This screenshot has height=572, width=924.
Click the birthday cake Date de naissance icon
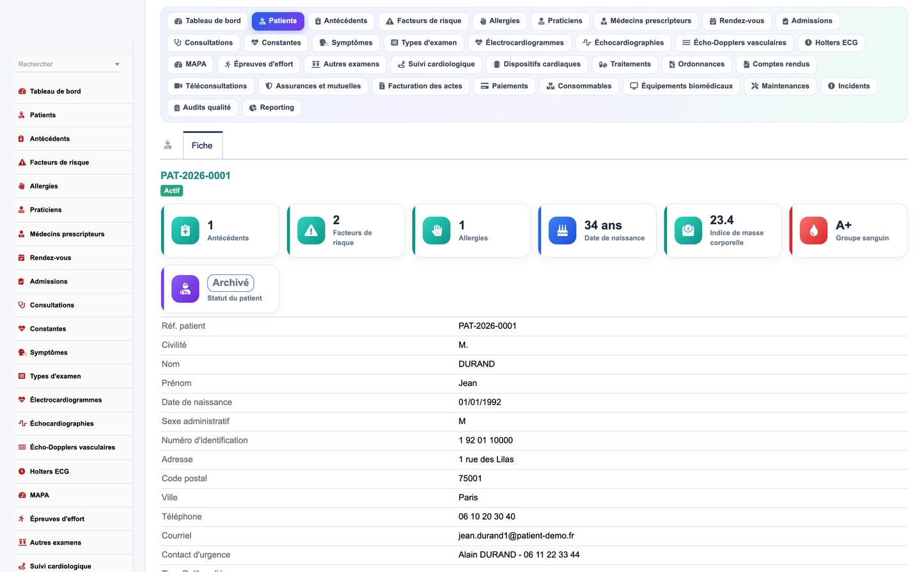click(563, 231)
